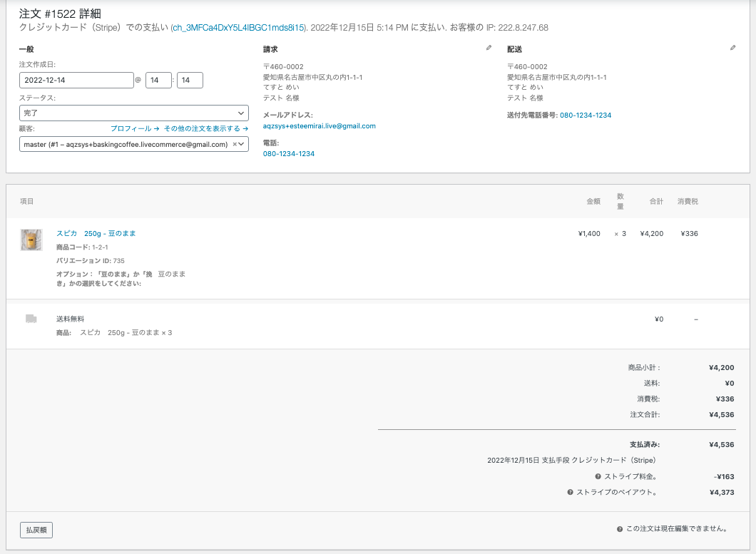This screenshot has height=554, width=756.
Task: Click the pencil icon to edit billing address
Action: coord(489,48)
